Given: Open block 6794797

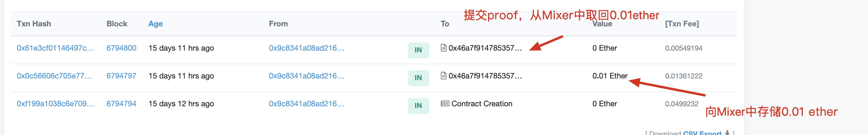Looking at the screenshot, I should 121,76.
